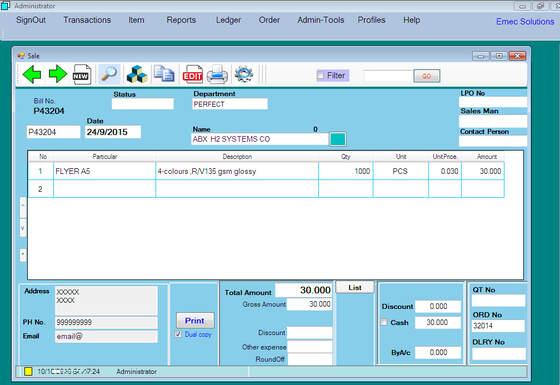Click the Address text box
The height and width of the screenshot is (385, 560).
point(106,300)
